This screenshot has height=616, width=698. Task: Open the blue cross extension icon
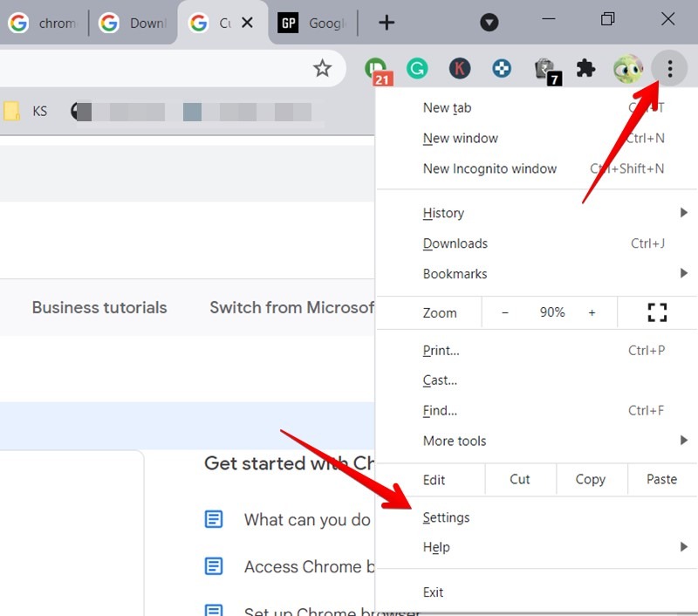click(501, 68)
